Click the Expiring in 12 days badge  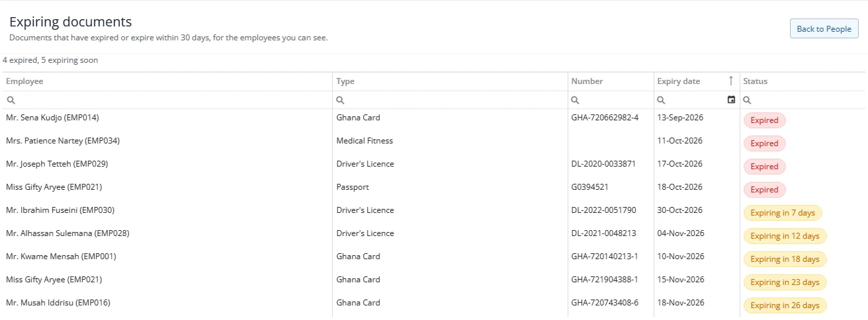point(785,236)
